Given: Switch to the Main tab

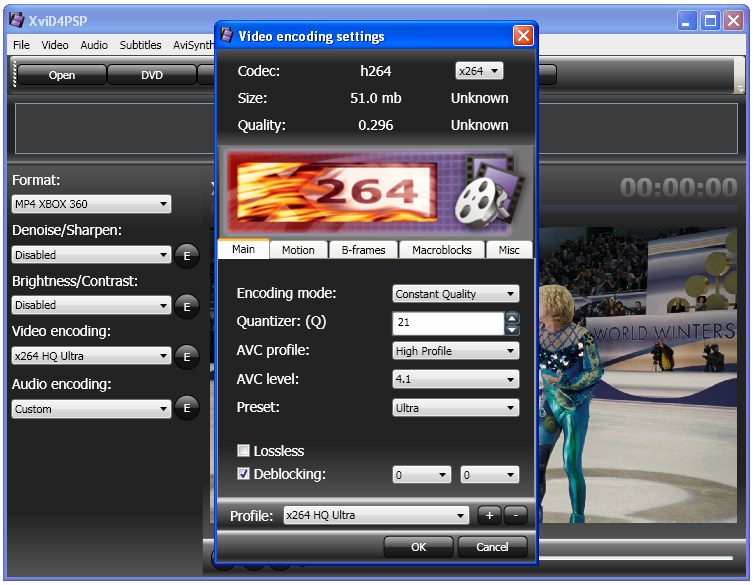Looking at the screenshot, I should (x=243, y=249).
